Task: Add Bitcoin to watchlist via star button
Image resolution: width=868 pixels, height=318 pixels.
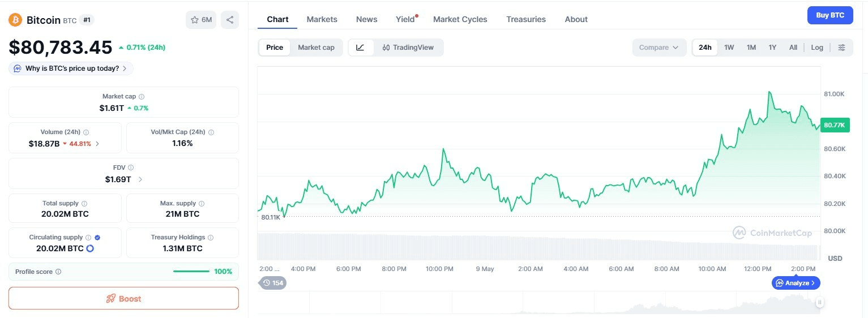Action: click(201, 20)
